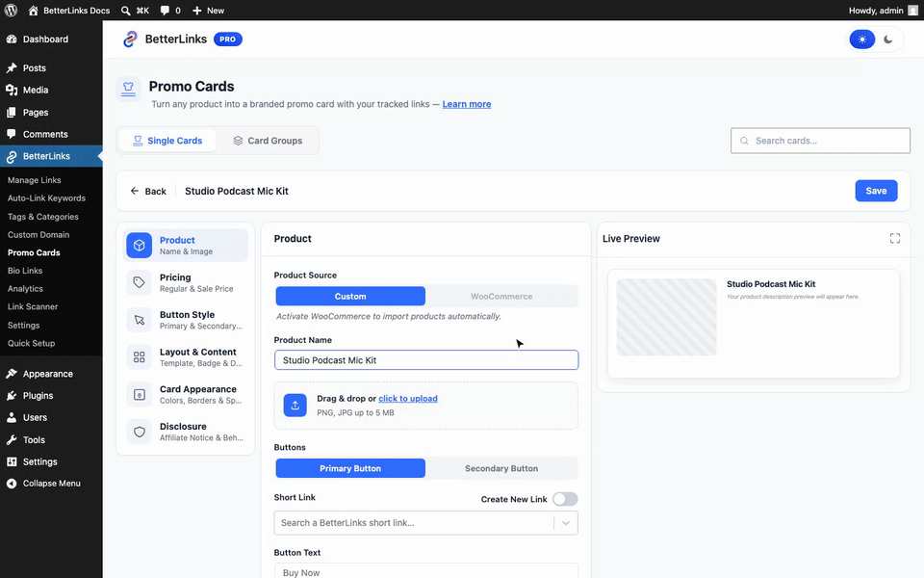924x578 pixels.
Task: Click the Posts pin icon
Action: click(x=12, y=67)
